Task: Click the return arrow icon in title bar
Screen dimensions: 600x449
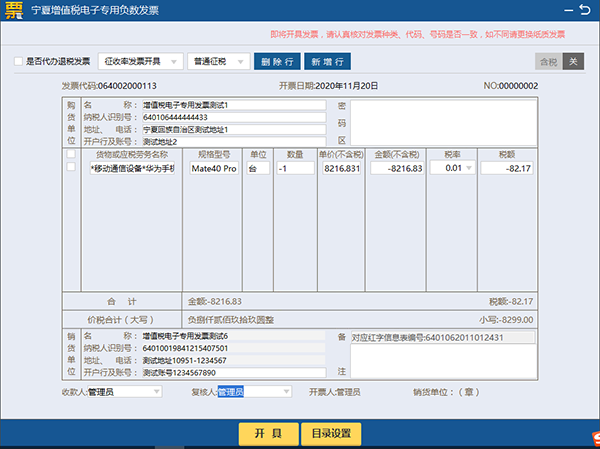Action: pos(585,9)
